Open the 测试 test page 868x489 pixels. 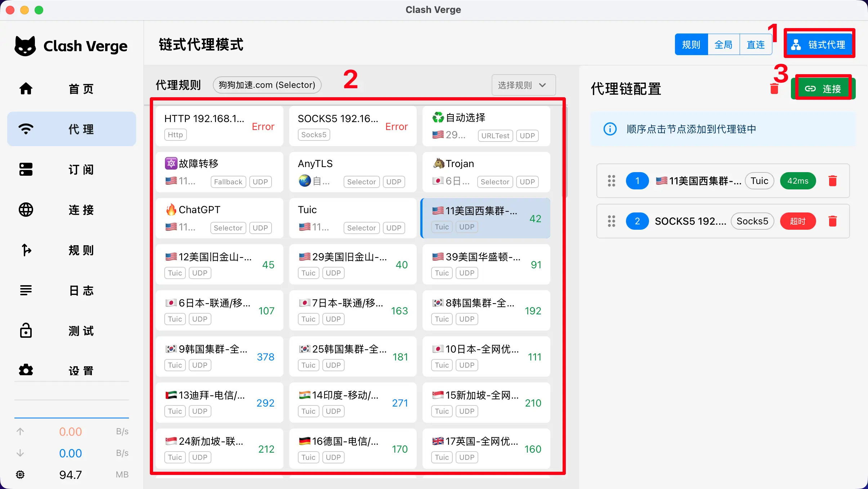pos(71,331)
